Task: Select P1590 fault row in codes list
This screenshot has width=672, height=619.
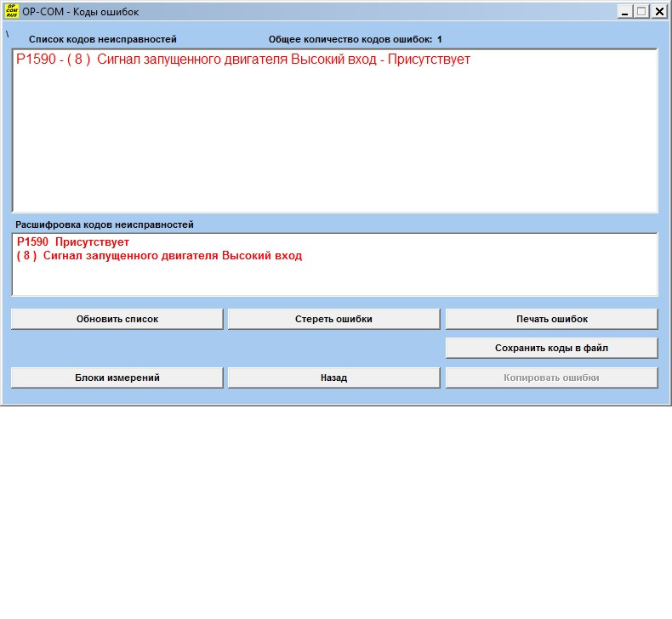Action: tap(243, 60)
